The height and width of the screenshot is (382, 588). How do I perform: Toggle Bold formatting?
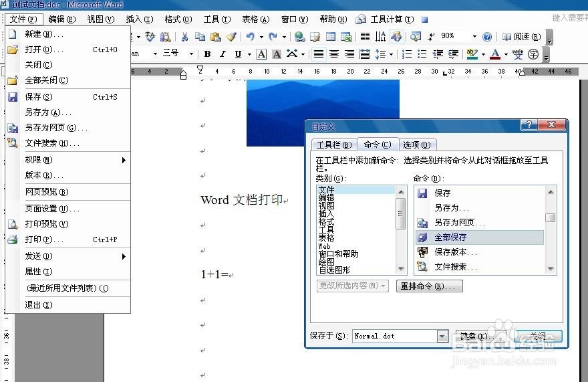(207, 54)
